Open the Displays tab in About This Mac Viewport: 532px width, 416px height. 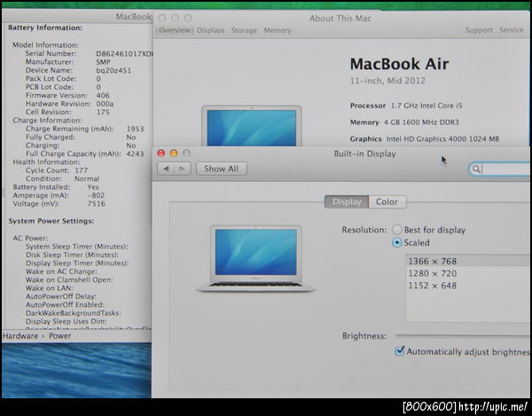click(211, 30)
